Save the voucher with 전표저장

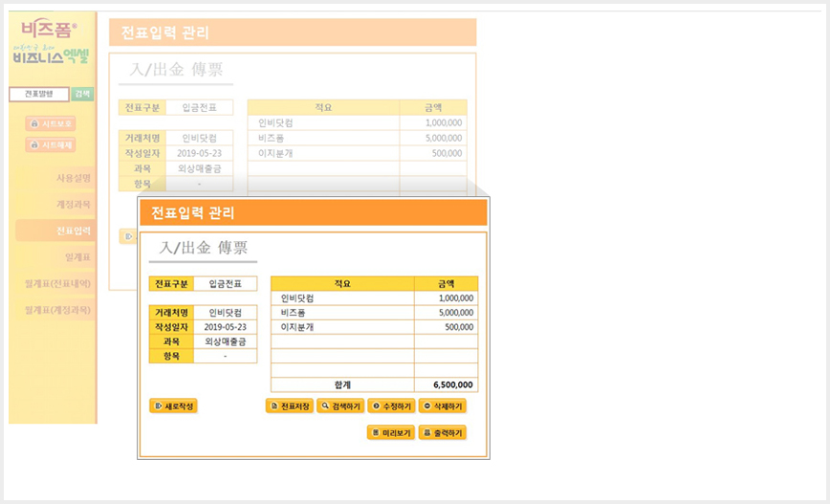click(x=290, y=406)
